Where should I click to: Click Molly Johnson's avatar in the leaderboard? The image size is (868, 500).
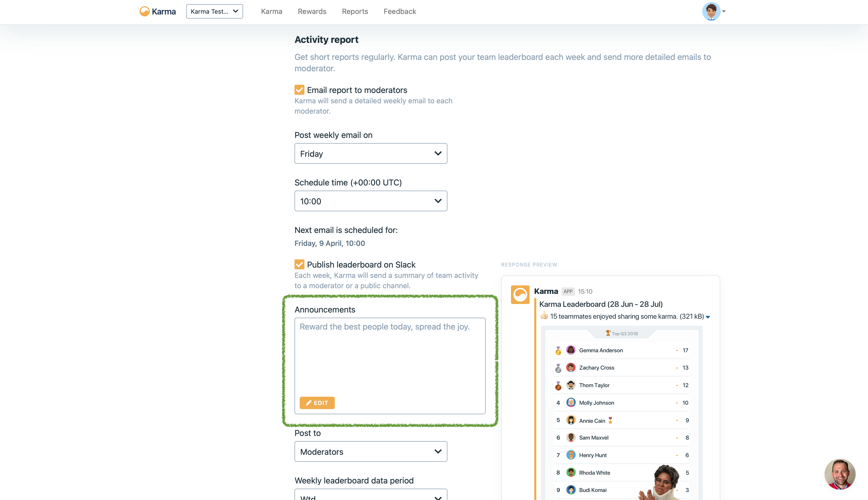pos(571,402)
